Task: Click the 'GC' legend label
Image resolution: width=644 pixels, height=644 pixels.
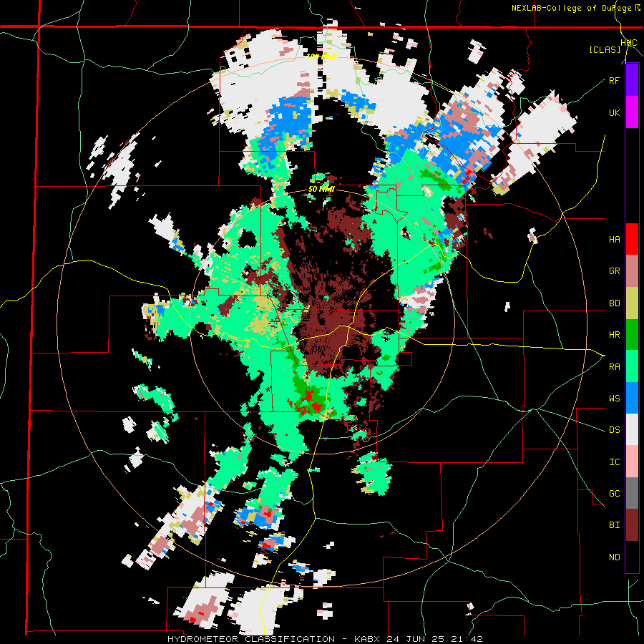Action: tap(614, 493)
